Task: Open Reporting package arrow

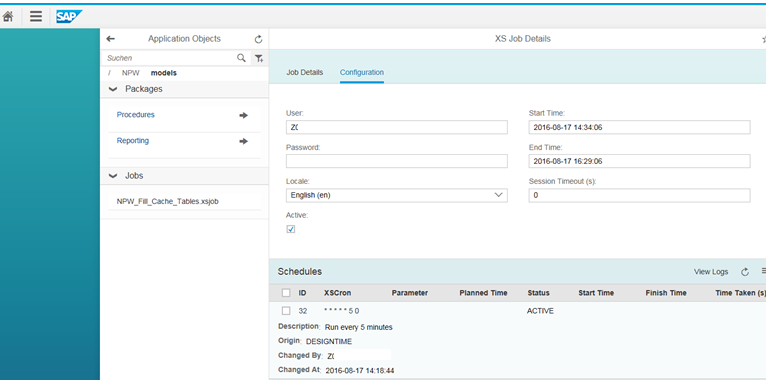Action: click(x=243, y=141)
